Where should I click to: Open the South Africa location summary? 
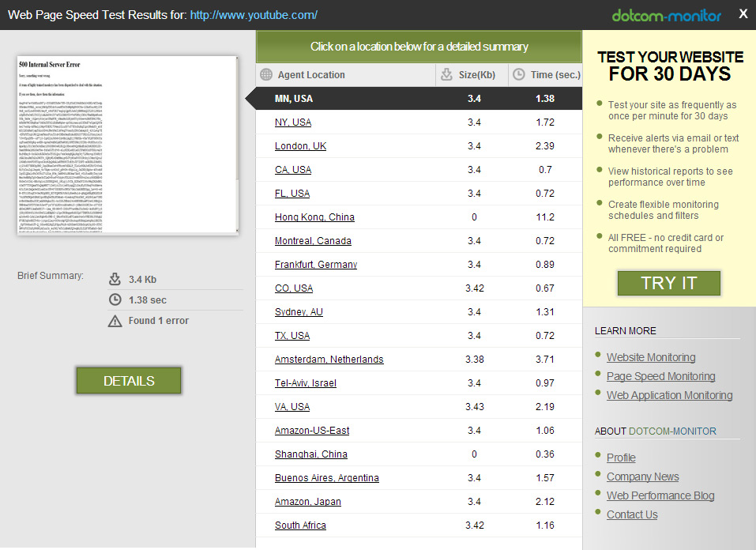(x=300, y=525)
